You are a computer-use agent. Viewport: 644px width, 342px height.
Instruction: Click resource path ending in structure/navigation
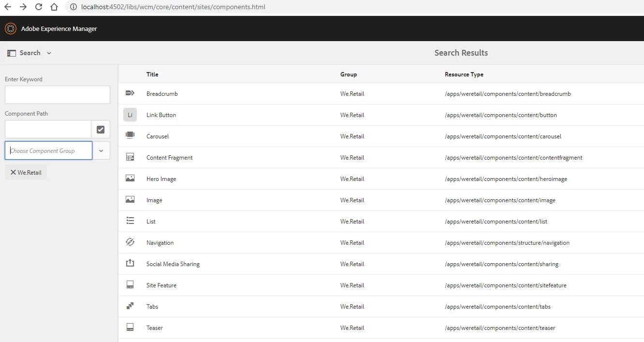[507, 242]
